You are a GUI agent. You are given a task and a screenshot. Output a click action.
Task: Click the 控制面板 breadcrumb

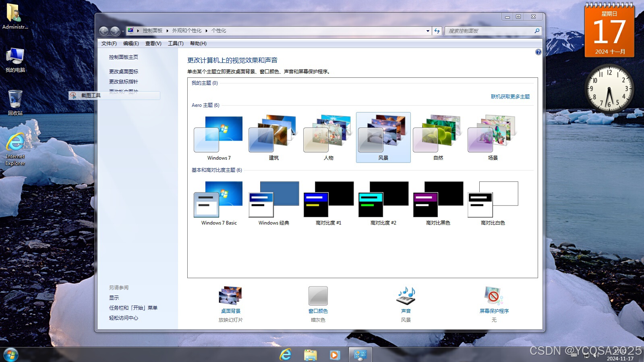click(152, 31)
